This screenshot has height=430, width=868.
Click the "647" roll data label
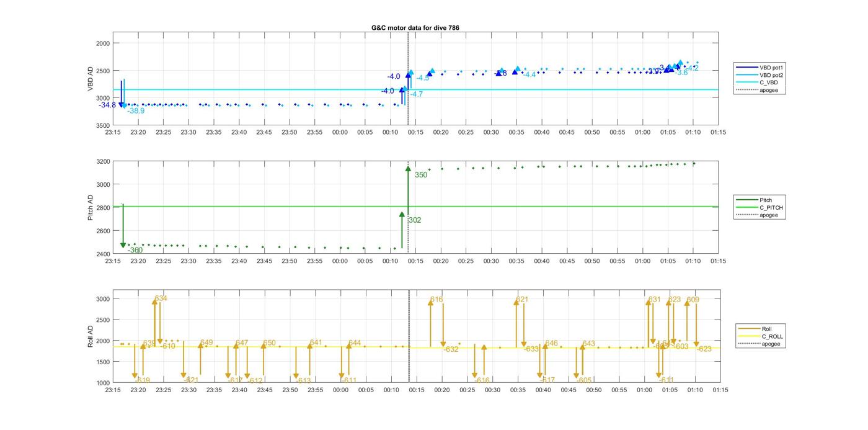pyautogui.click(x=242, y=343)
